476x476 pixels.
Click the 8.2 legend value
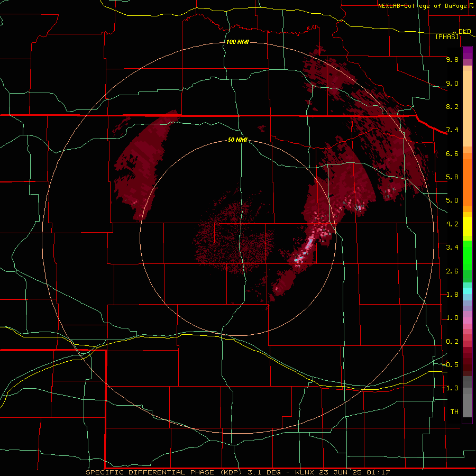452,106
